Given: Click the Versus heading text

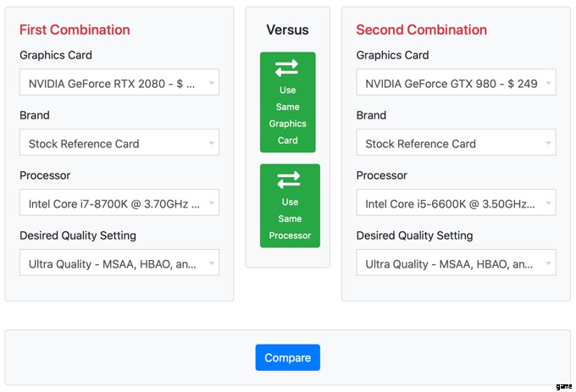Looking at the screenshot, I should [287, 30].
